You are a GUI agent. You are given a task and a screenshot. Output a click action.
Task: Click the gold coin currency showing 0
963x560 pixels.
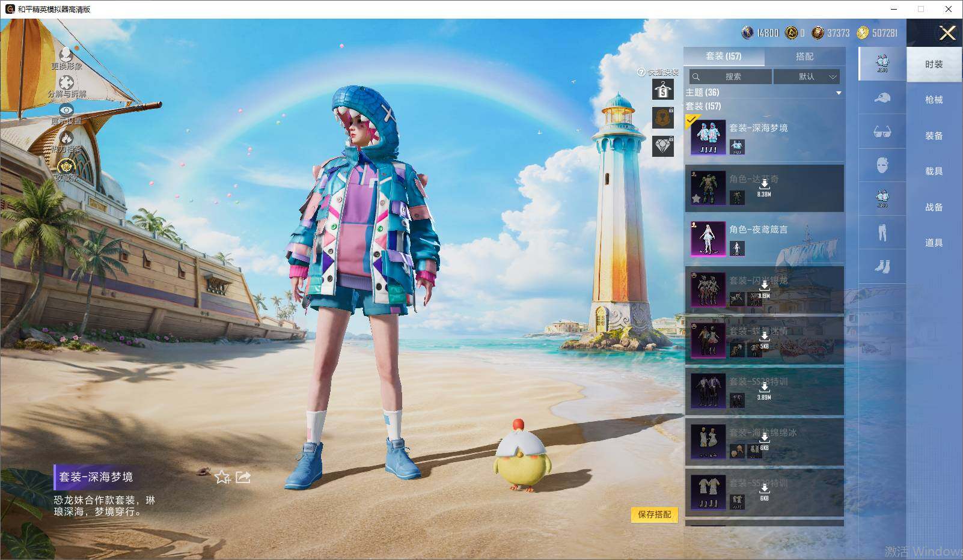point(791,32)
